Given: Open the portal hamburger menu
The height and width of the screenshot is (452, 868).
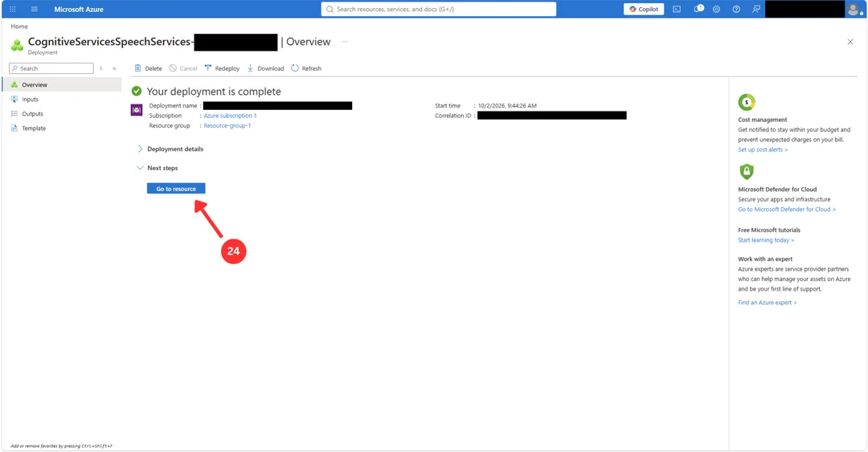Looking at the screenshot, I should 35,9.
